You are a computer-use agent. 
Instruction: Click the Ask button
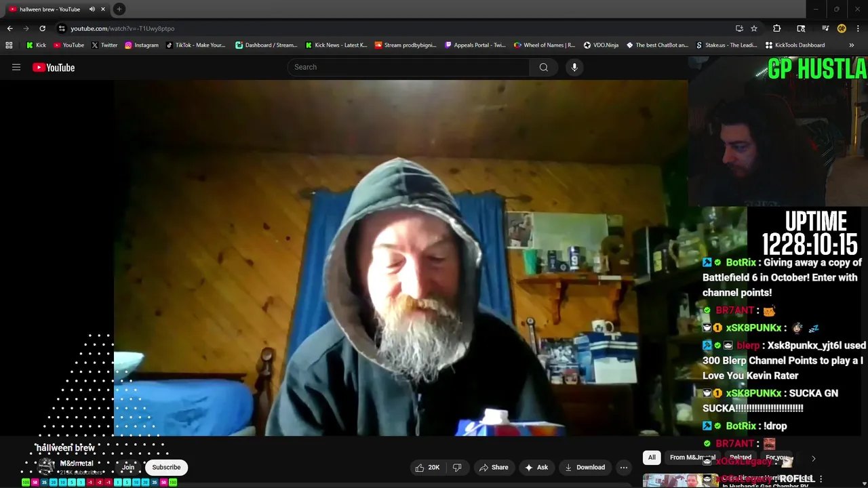pyautogui.click(x=536, y=467)
